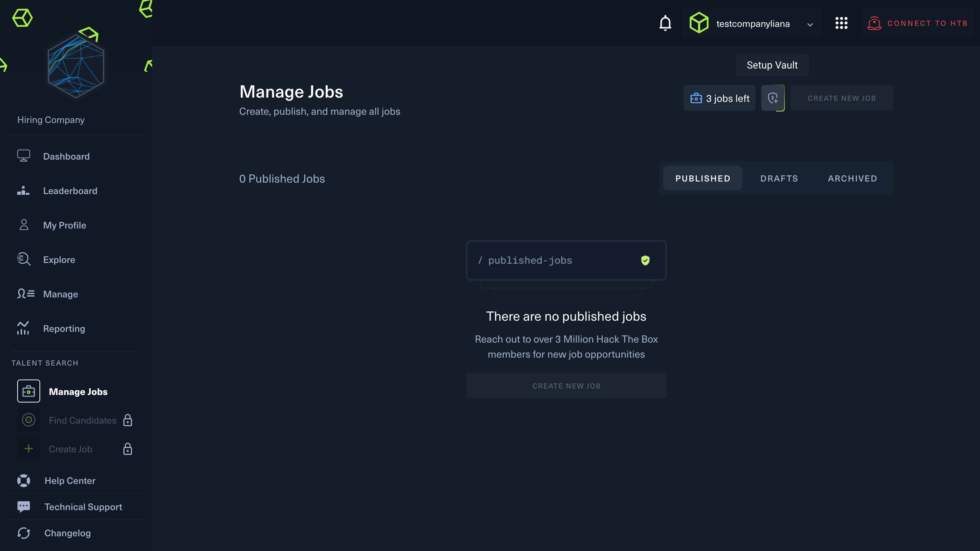Click the Reporting chart icon

point(23,328)
